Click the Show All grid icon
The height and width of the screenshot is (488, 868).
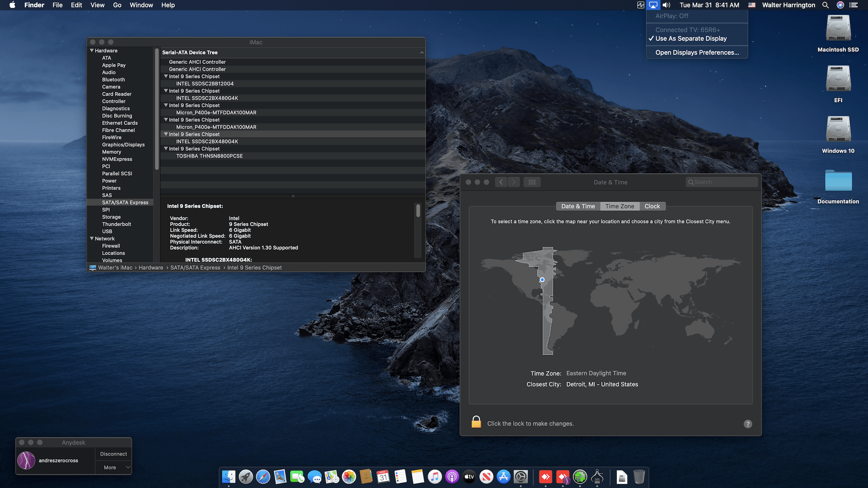532,182
